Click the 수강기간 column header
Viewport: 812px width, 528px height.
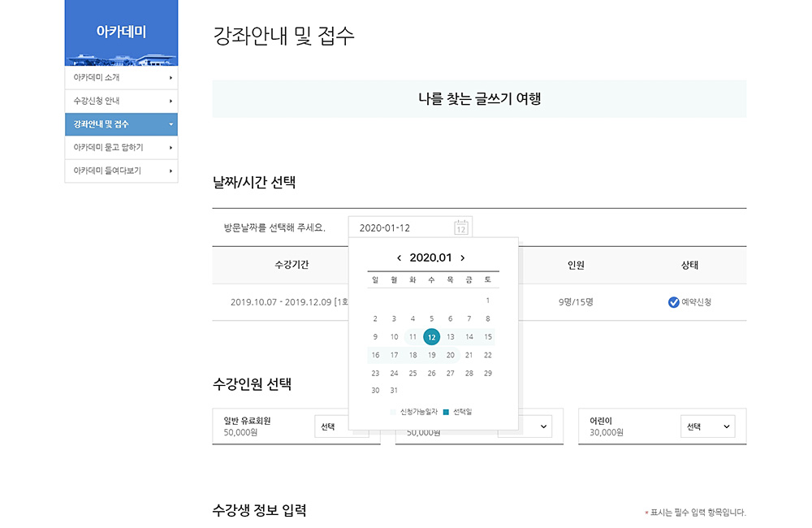coord(292,265)
